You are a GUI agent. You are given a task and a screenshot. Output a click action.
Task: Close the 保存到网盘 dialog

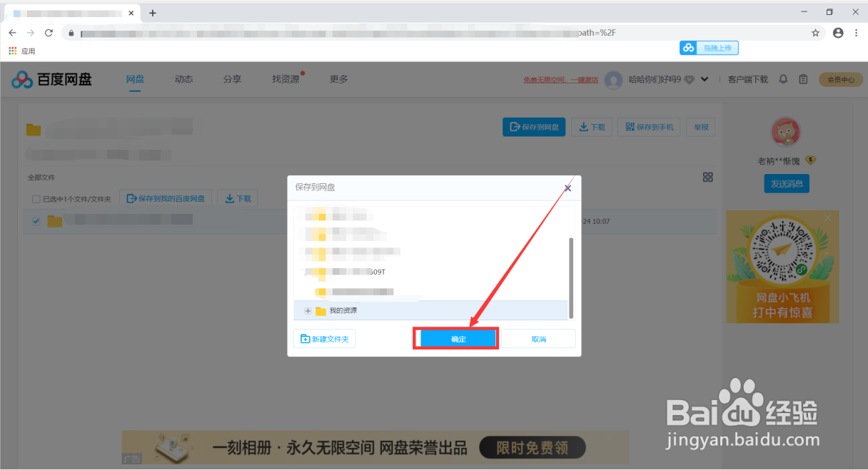click(x=567, y=188)
